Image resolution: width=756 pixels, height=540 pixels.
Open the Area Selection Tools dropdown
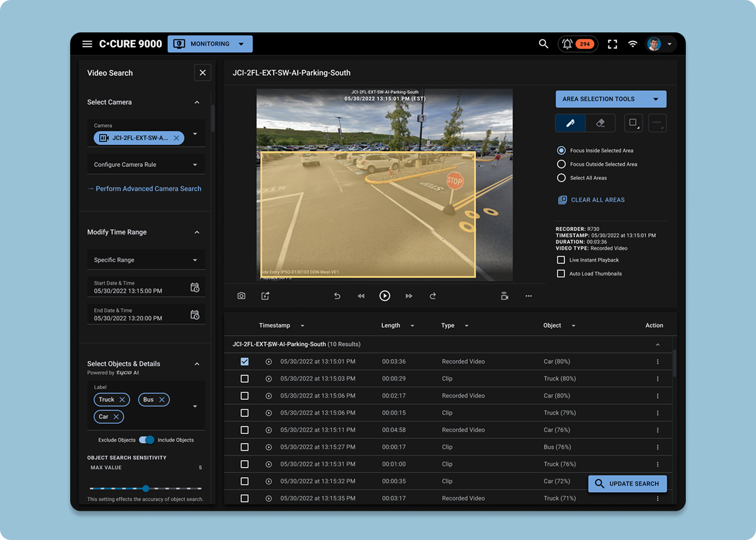pos(611,99)
